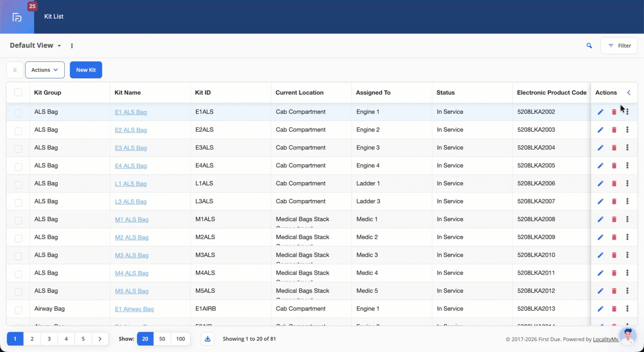Expand the Default View dropdown

(35, 46)
